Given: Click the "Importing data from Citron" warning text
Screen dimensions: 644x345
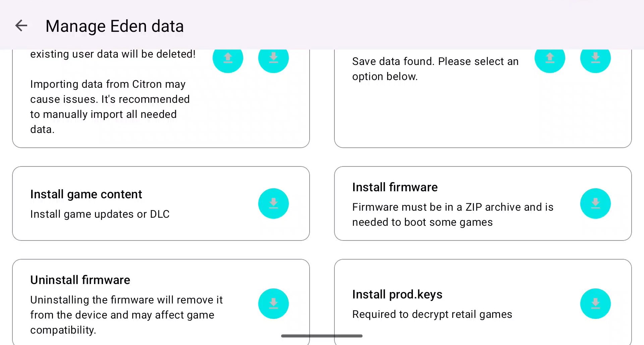Looking at the screenshot, I should (x=110, y=107).
